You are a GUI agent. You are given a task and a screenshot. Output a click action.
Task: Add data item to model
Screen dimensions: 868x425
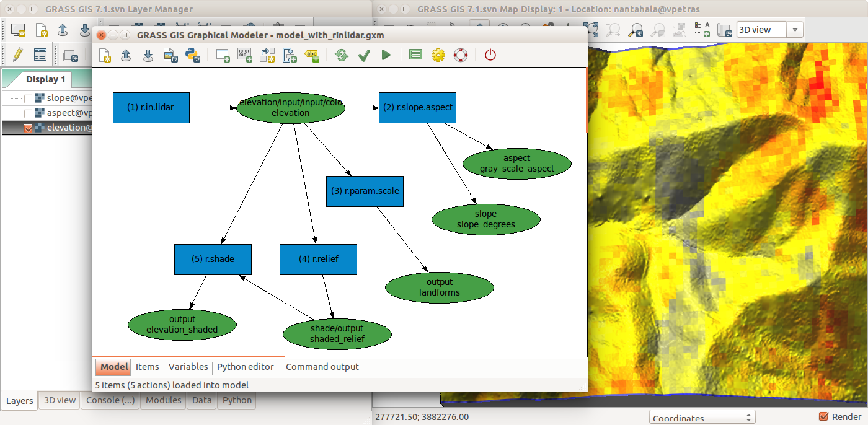pos(245,55)
